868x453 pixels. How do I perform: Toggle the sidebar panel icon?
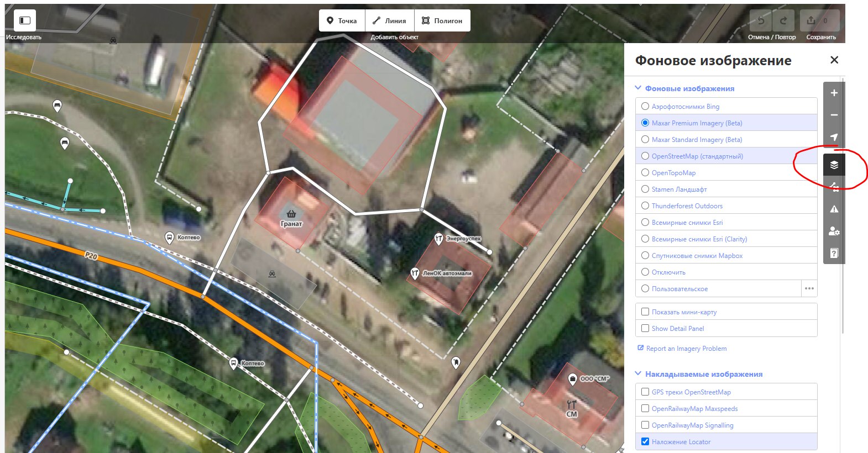pos(25,20)
